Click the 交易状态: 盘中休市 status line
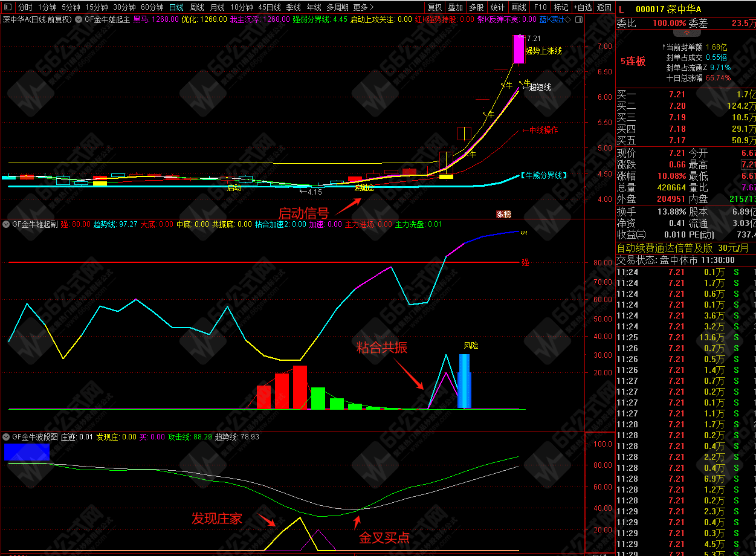 676,260
